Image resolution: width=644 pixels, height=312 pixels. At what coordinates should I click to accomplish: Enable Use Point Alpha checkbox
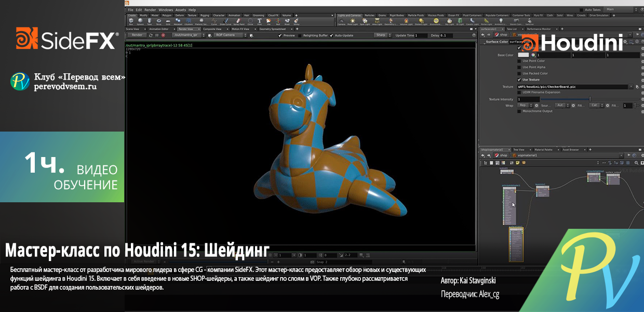coord(519,67)
